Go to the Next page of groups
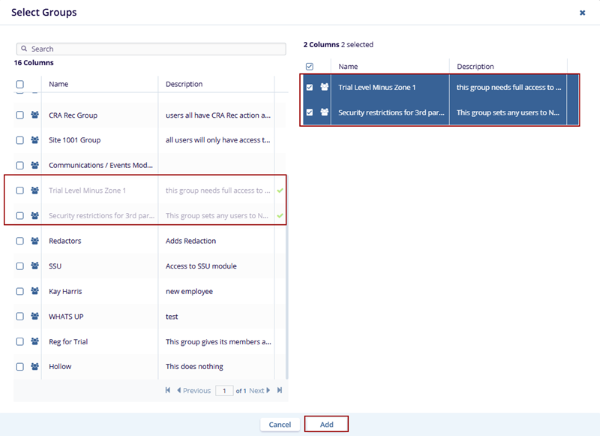The width and height of the screenshot is (600, 436). pos(259,391)
